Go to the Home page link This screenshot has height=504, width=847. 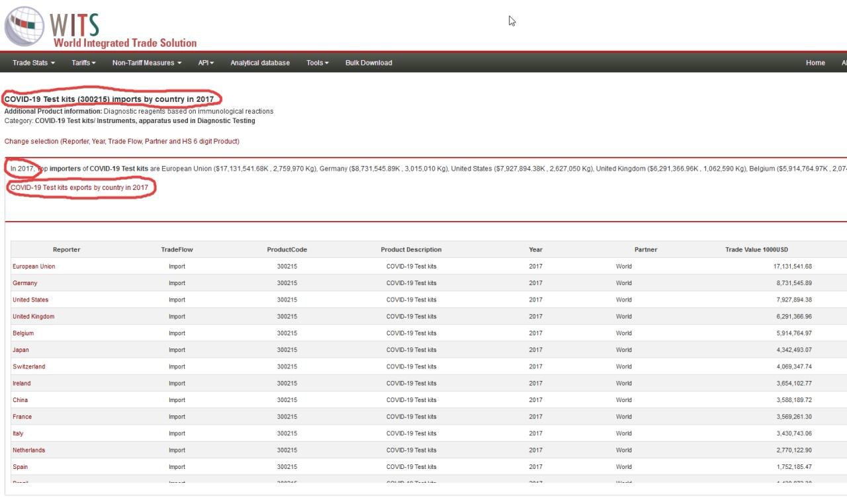point(815,63)
